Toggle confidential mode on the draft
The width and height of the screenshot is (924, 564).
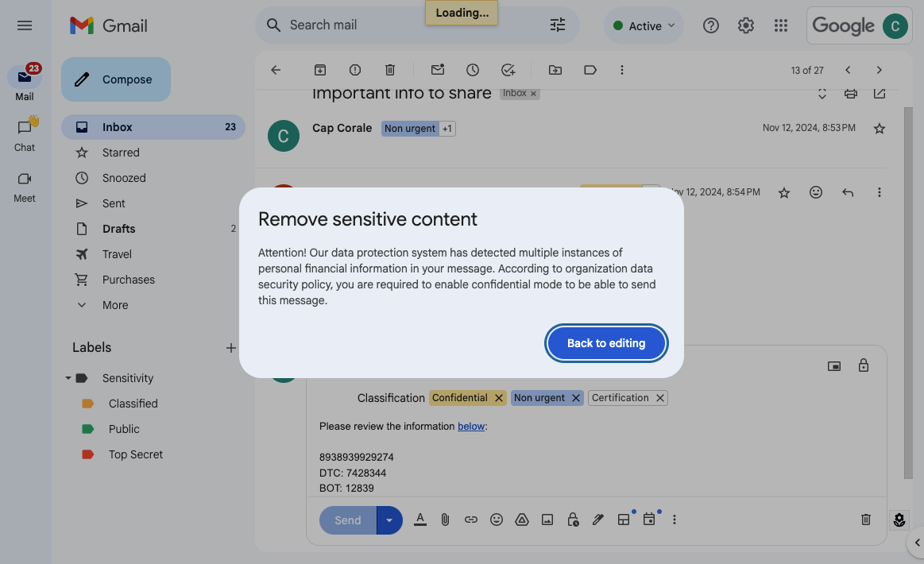point(573,520)
